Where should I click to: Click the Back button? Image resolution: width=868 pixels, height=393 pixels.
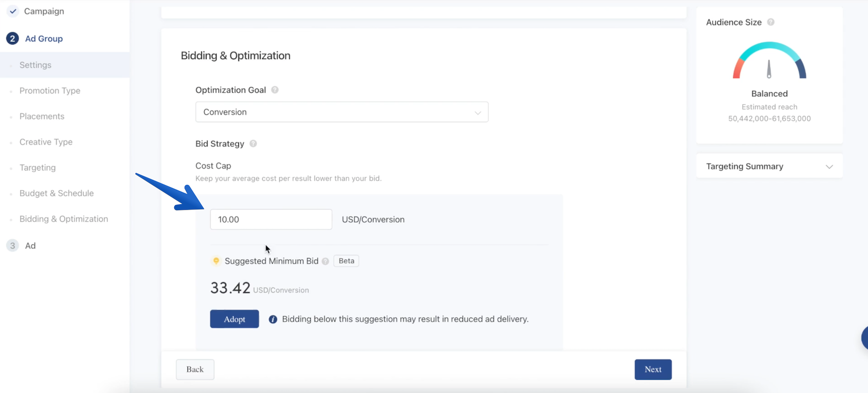(x=195, y=369)
